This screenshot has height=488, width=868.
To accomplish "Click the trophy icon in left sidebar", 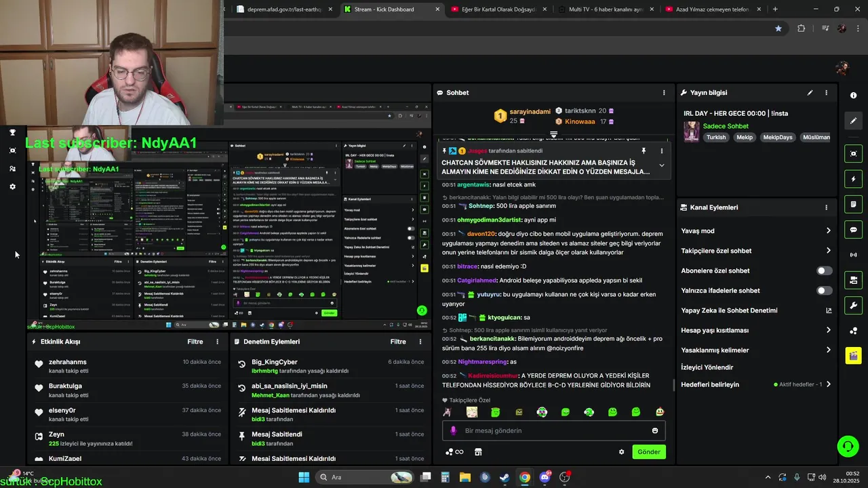I will (12, 132).
